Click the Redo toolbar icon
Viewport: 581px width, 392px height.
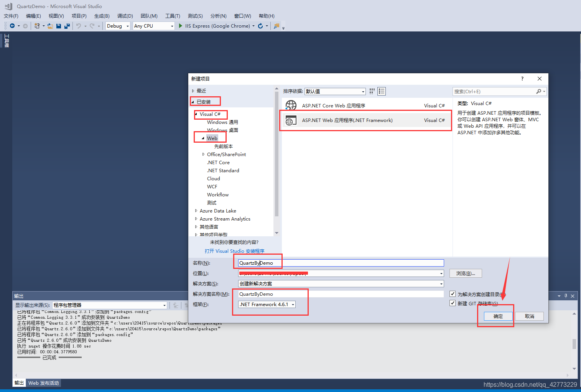point(92,26)
